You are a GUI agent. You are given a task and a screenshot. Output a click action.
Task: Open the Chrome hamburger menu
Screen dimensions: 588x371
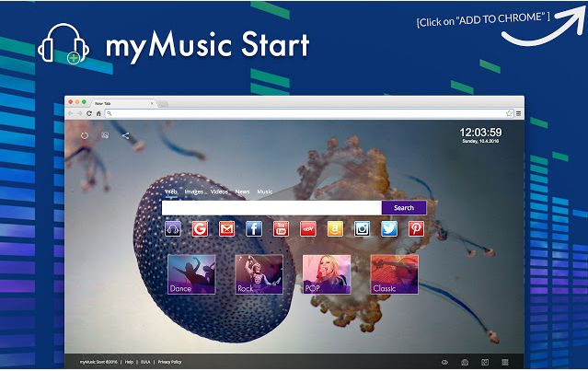tap(519, 113)
